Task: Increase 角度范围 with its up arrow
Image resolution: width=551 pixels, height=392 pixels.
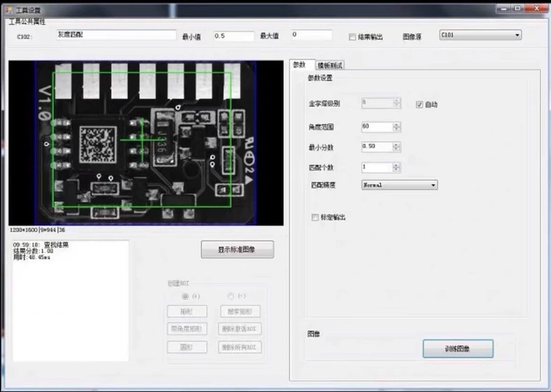Action: pyautogui.click(x=396, y=124)
